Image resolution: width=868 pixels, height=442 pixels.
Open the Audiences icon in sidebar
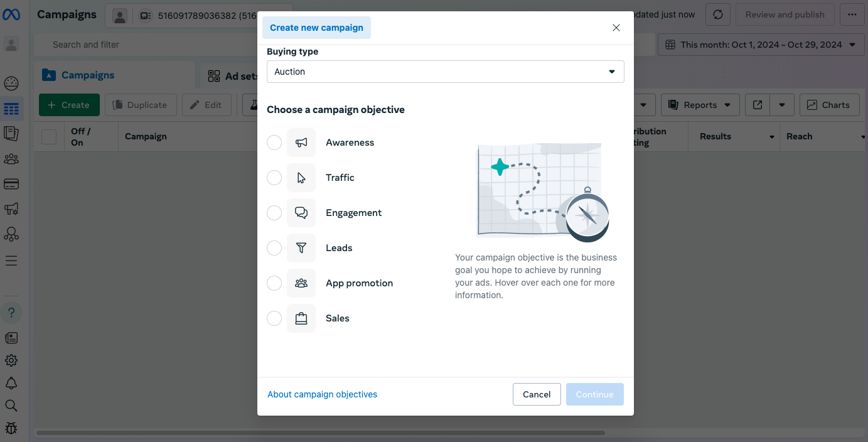tap(11, 159)
